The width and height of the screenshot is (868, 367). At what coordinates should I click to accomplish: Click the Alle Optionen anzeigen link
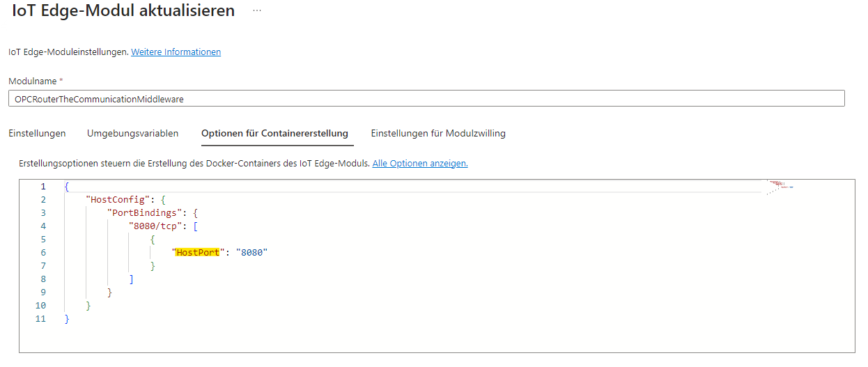point(420,164)
